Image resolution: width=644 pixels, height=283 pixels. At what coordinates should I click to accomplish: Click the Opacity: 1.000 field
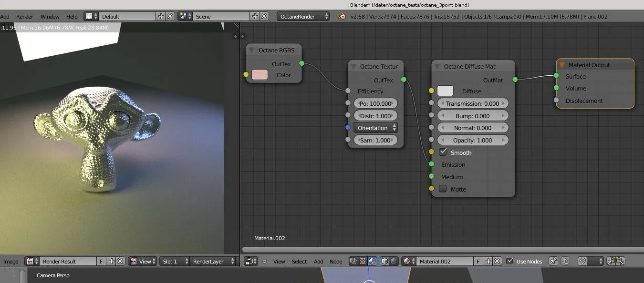tap(473, 140)
